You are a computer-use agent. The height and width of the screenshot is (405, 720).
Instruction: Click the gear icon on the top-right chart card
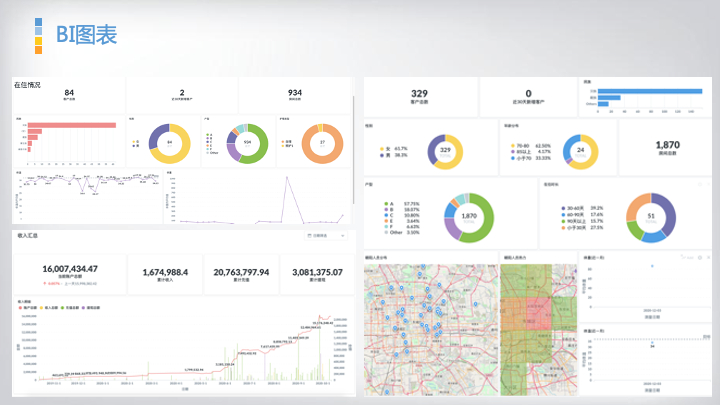(700, 258)
